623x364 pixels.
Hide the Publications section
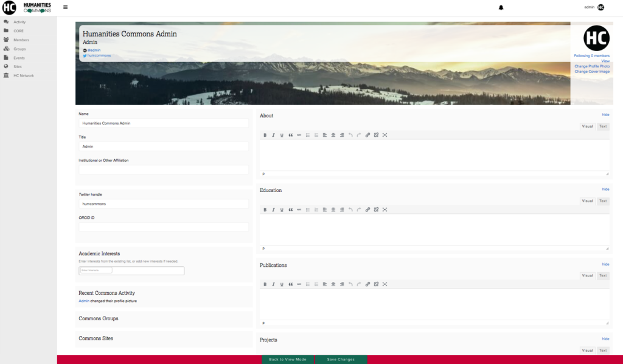605,264
